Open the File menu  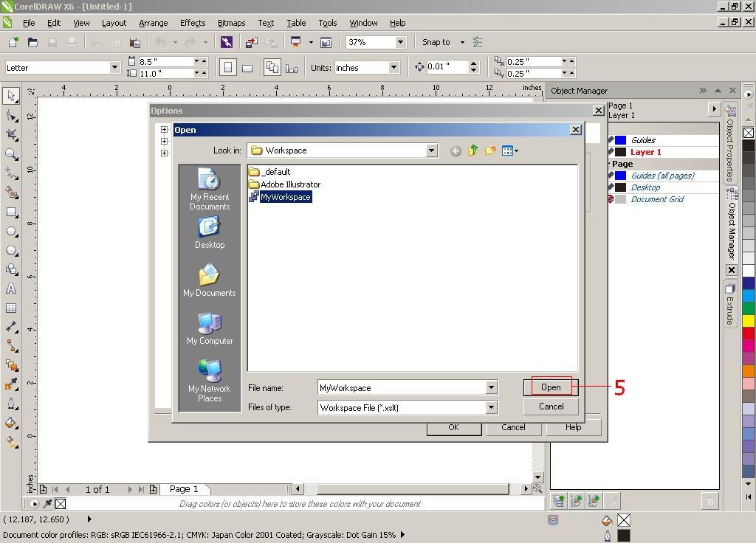(x=29, y=23)
